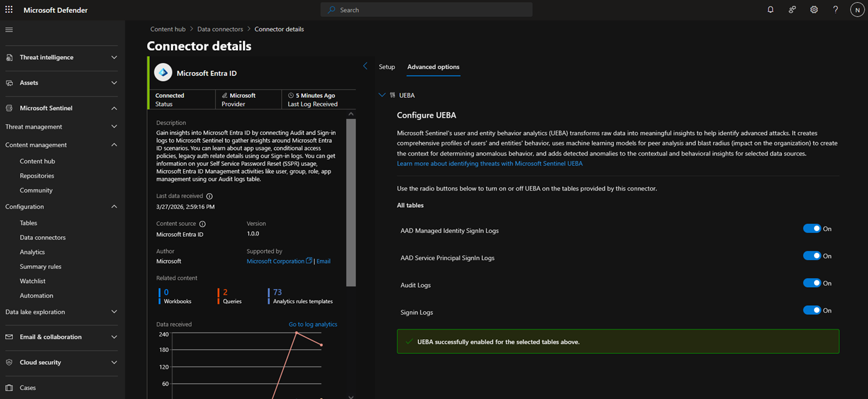Click the Microsoft Sentinel sidebar icon
Viewport: 868px width, 399px height.
(x=9, y=108)
